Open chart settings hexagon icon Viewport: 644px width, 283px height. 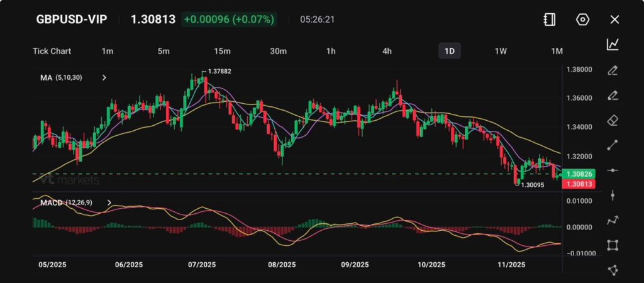(582, 19)
